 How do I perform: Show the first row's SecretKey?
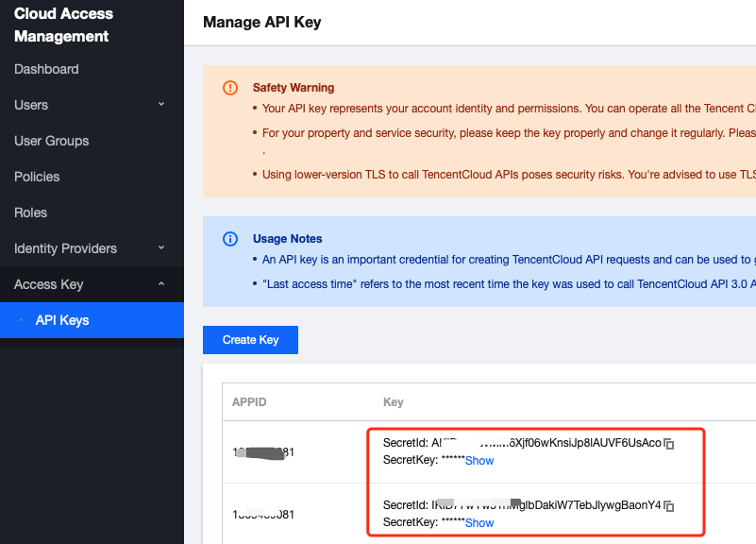[479, 461]
